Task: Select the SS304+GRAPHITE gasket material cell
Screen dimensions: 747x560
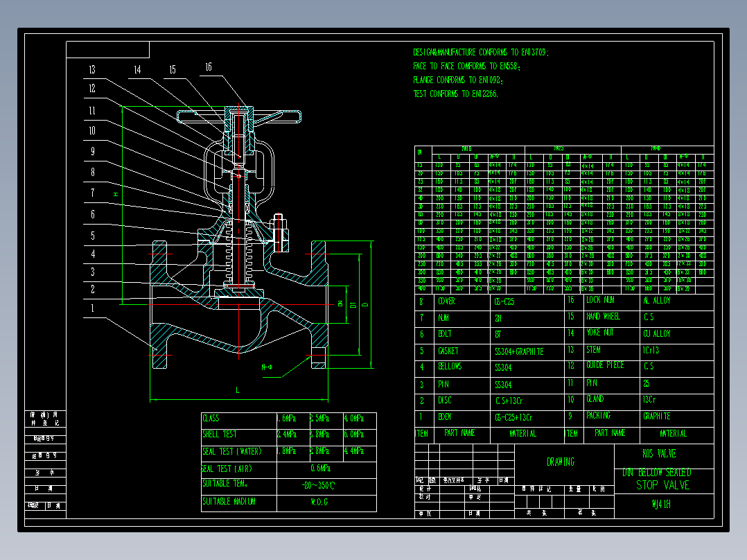Action: (519, 351)
